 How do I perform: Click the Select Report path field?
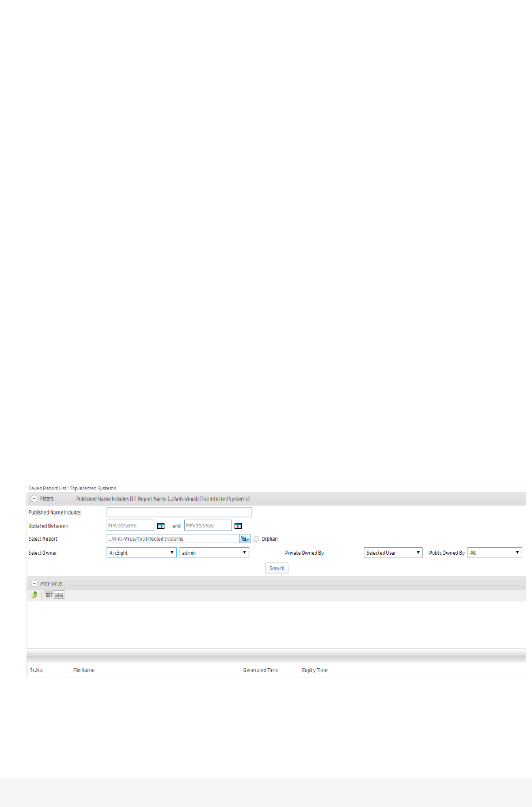pos(173,539)
